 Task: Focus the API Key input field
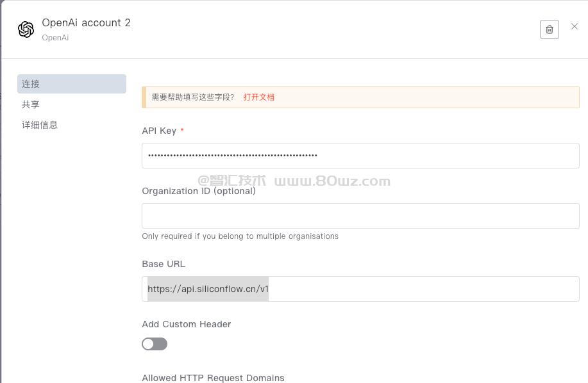coord(360,156)
